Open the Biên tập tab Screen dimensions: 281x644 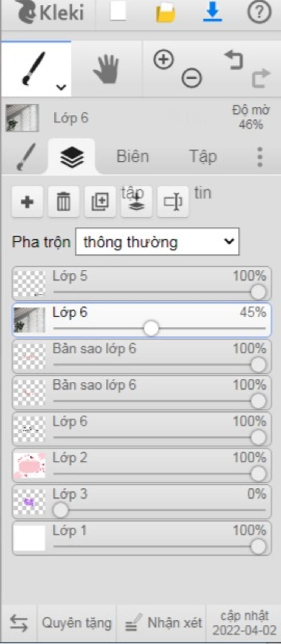(133, 157)
